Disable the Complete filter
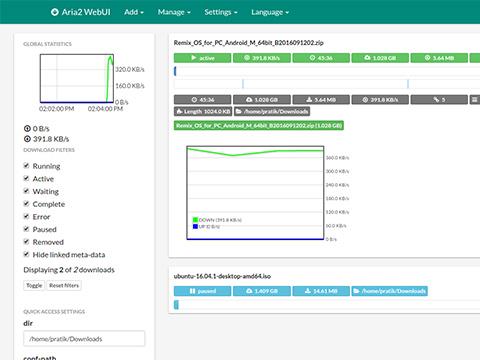 (x=26, y=203)
